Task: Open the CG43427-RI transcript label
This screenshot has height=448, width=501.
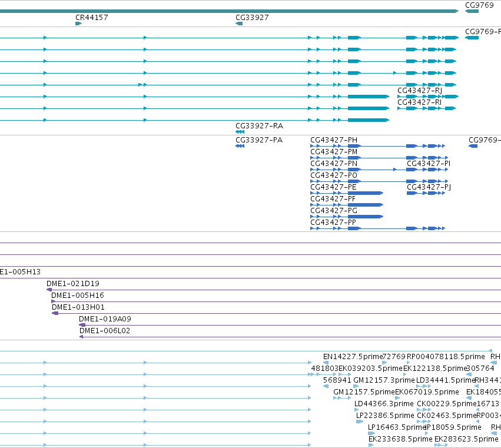Action: click(420, 102)
